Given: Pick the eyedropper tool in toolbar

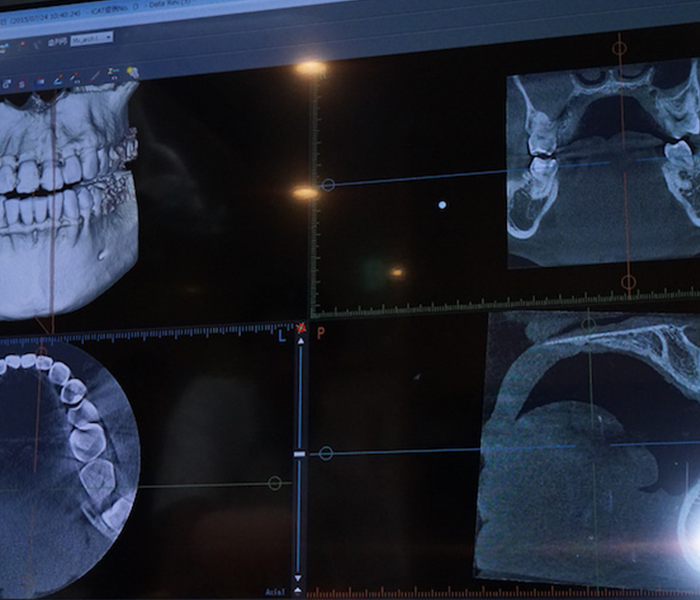Looking at the screenshot, I should [x=75, y=78].
